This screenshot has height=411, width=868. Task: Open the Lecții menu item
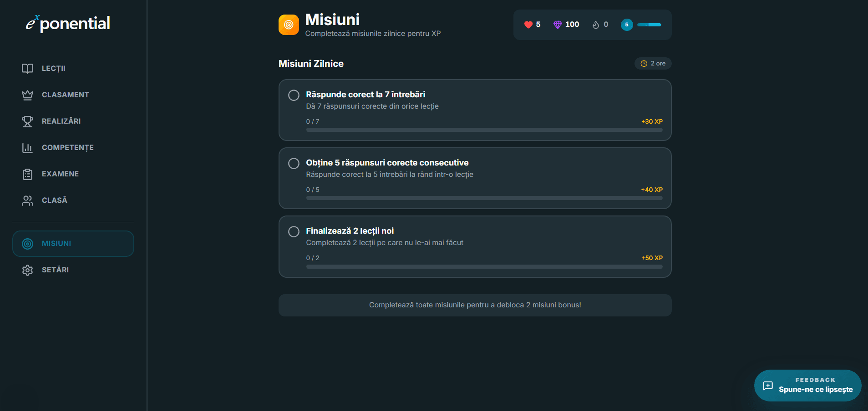pyautogui.click(x=73, y=69)
